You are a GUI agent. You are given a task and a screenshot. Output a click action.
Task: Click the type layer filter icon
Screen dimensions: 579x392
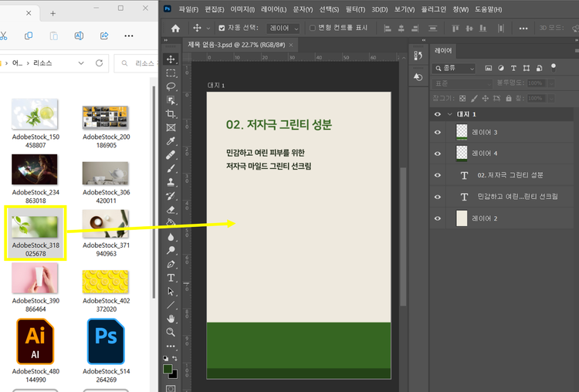tap(513, 68)
